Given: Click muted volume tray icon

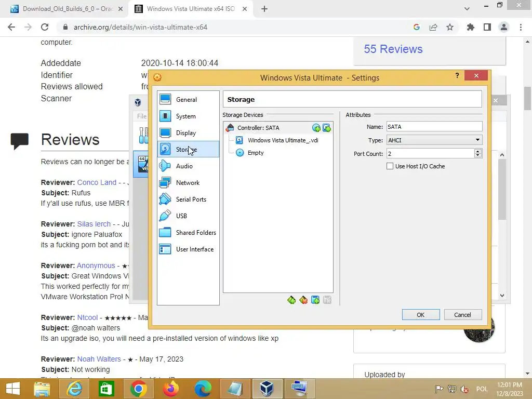Looking at the screenshot, I should (464, 389).
